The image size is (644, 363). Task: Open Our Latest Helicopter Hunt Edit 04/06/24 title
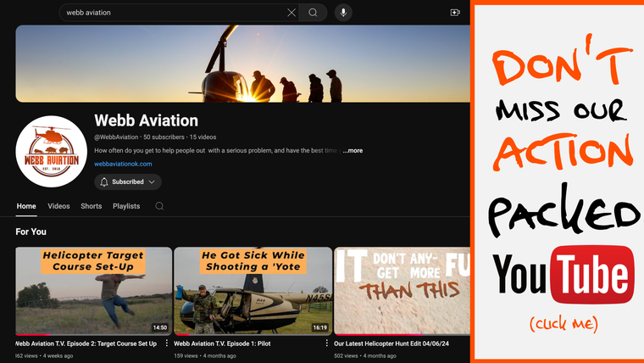tap(391, 343)
